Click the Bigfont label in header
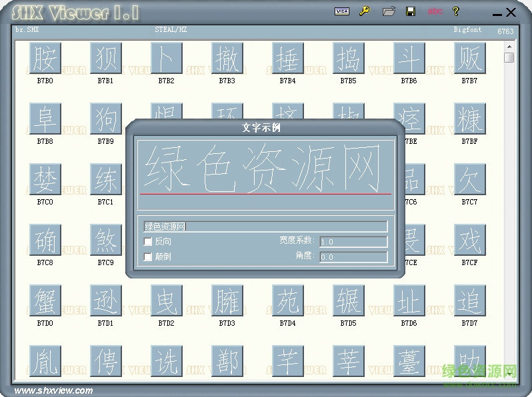Image resolution: width=532 pixels, height=397 pixels. [468, 30]
